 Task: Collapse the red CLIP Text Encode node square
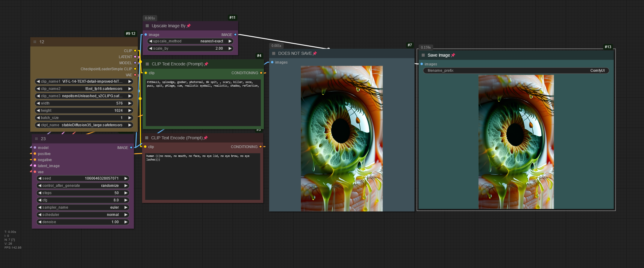(147, 138)
